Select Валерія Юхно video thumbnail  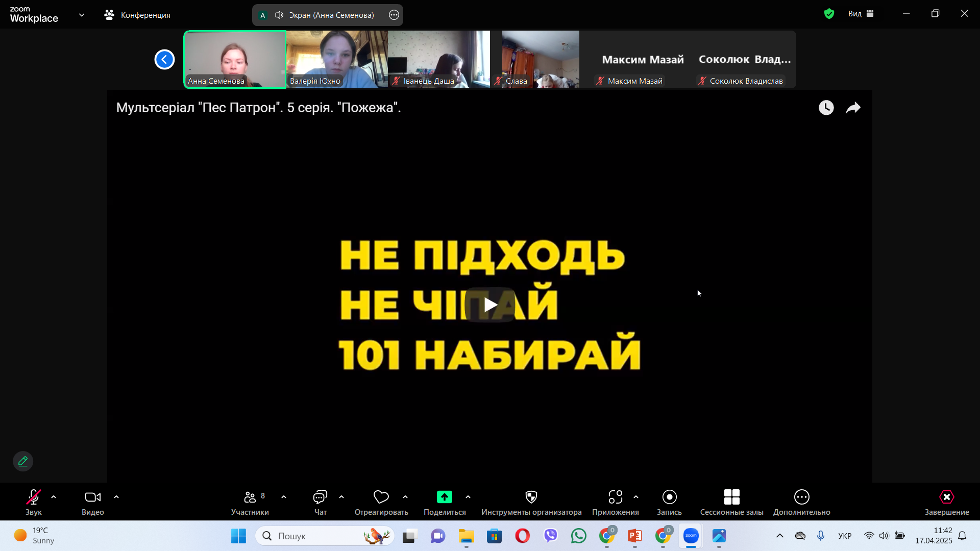(x=337, y=59)
